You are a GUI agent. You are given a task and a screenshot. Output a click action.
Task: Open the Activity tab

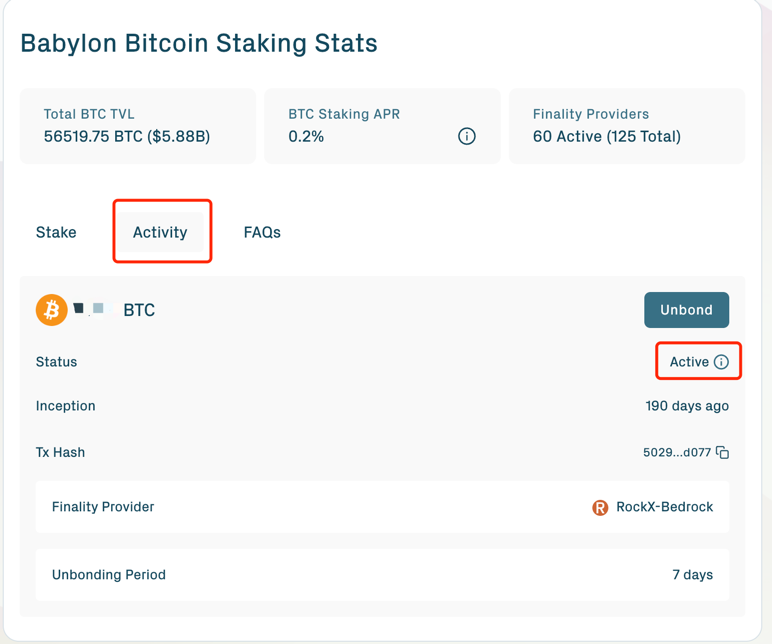[x=160, y=232]
